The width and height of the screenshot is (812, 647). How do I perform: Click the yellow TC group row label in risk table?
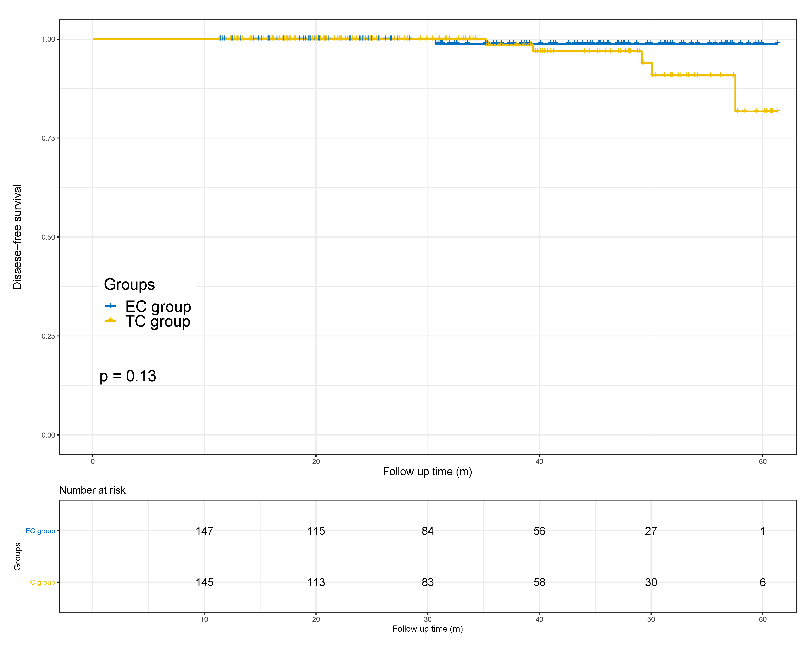coord(40,582)
